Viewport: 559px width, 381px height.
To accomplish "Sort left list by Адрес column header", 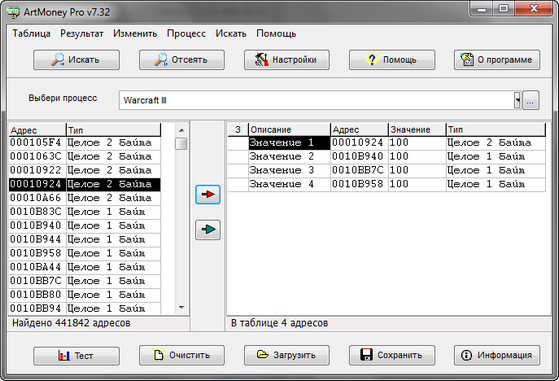I will pos(37,130).
